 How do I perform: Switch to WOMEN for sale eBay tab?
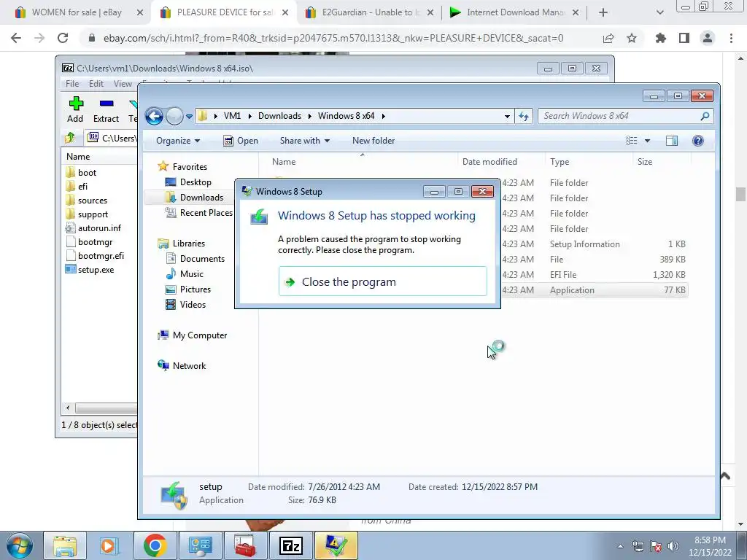(75, 12)
